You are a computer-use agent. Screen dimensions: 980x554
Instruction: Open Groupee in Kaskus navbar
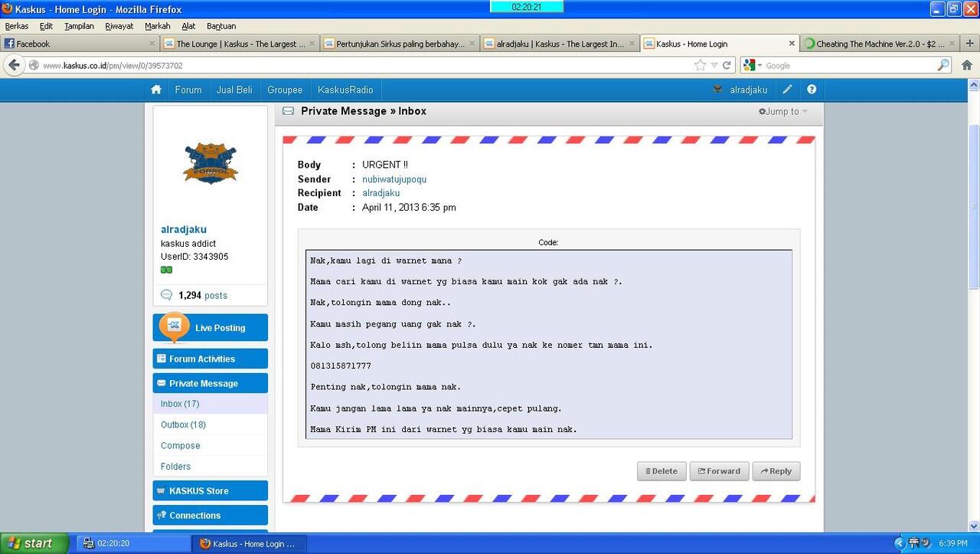pos(285,90)
